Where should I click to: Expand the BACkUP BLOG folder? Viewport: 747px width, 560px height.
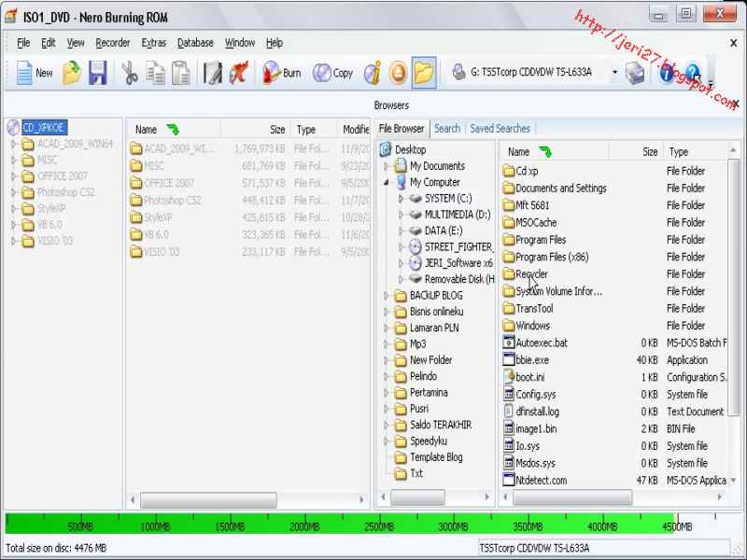[387, 296]
